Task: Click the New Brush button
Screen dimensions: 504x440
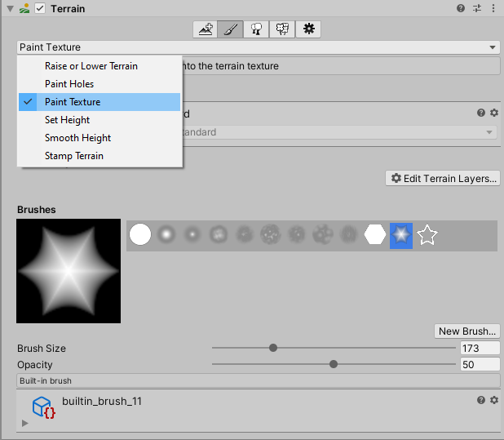Action: (x=466, y=331)
